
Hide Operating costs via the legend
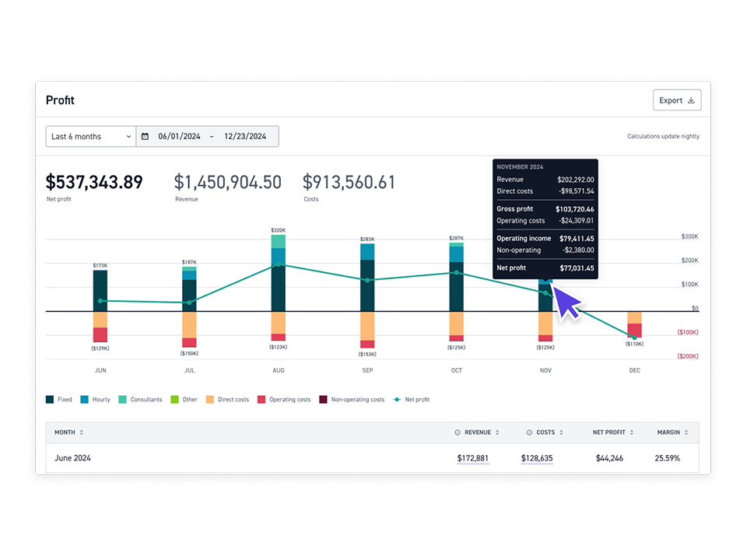coord(262,400)
